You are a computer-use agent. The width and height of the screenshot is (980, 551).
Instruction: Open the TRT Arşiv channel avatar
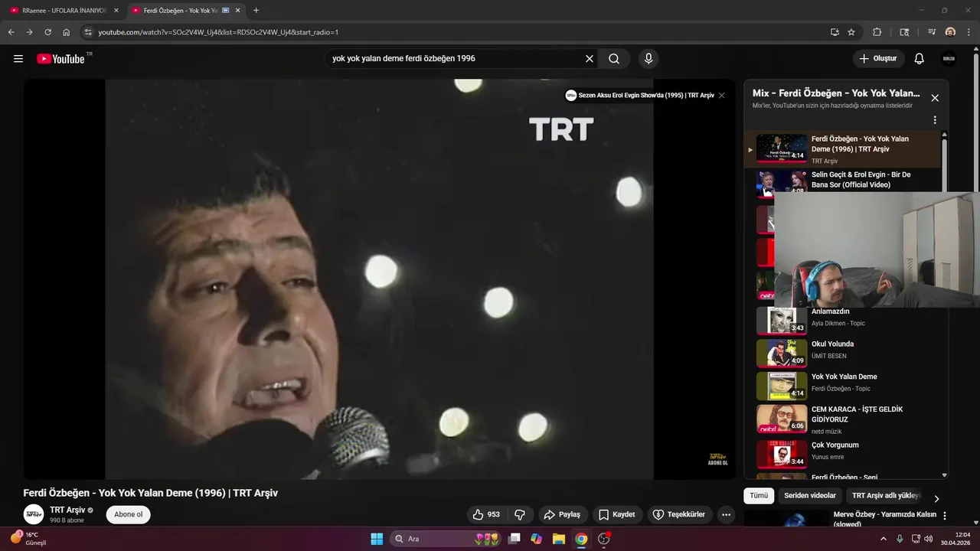[x=34, y=514]
